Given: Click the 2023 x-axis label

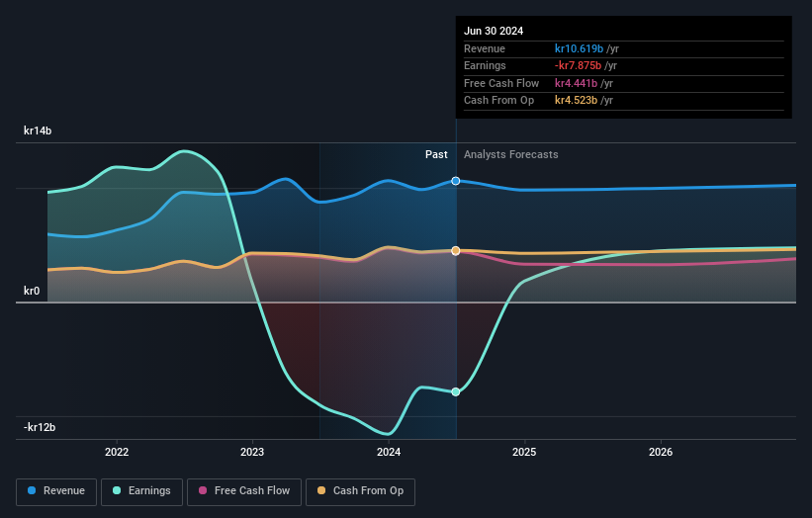Looking at the screenshot, I should coord(252,452).
